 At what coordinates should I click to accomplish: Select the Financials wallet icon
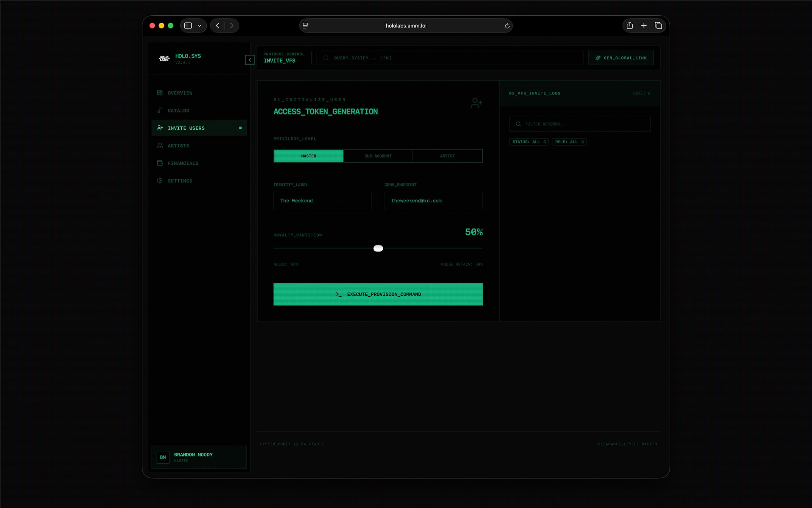(160, 163)
